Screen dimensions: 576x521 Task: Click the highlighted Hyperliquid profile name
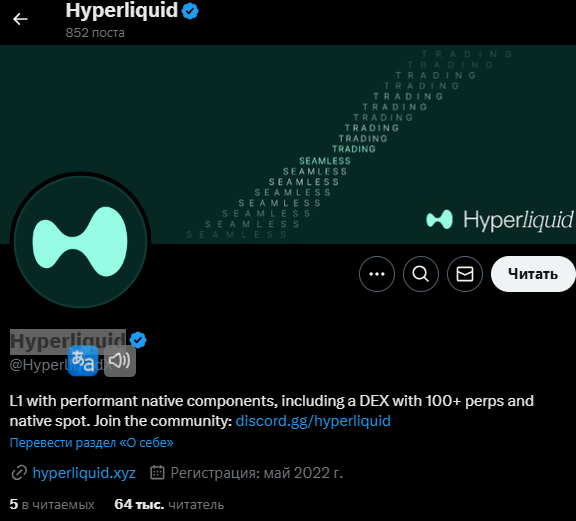click(68, 341)
